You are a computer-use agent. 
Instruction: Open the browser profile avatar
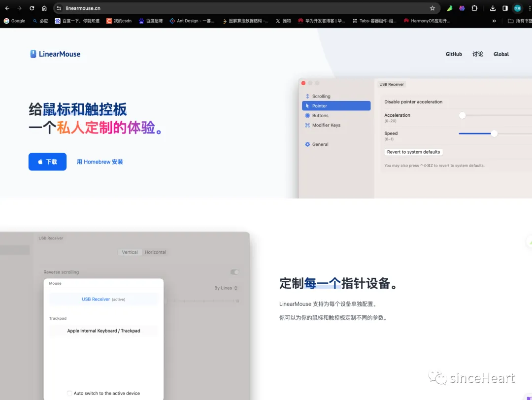[x=517, y=8]
